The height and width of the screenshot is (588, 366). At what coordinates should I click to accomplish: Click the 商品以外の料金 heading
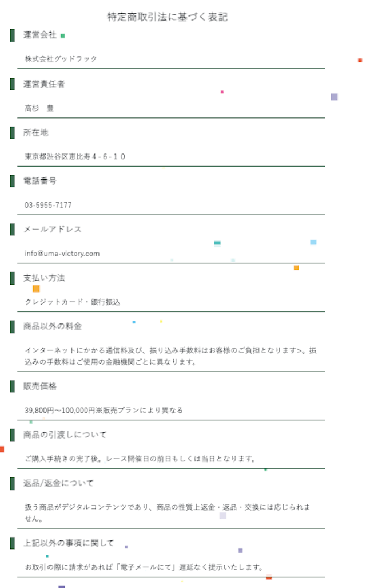point(53,326)
